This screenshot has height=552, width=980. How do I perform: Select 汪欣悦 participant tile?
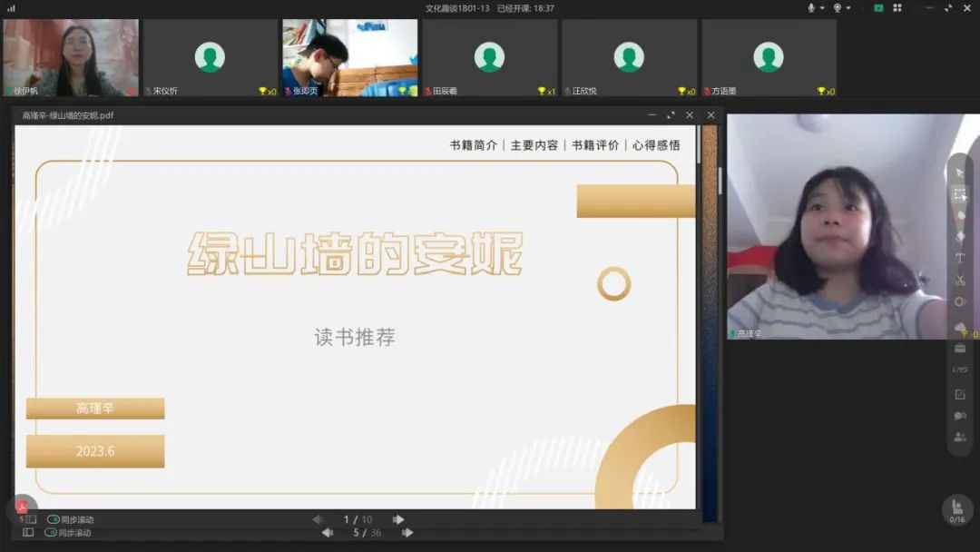(x=630, y=57)
